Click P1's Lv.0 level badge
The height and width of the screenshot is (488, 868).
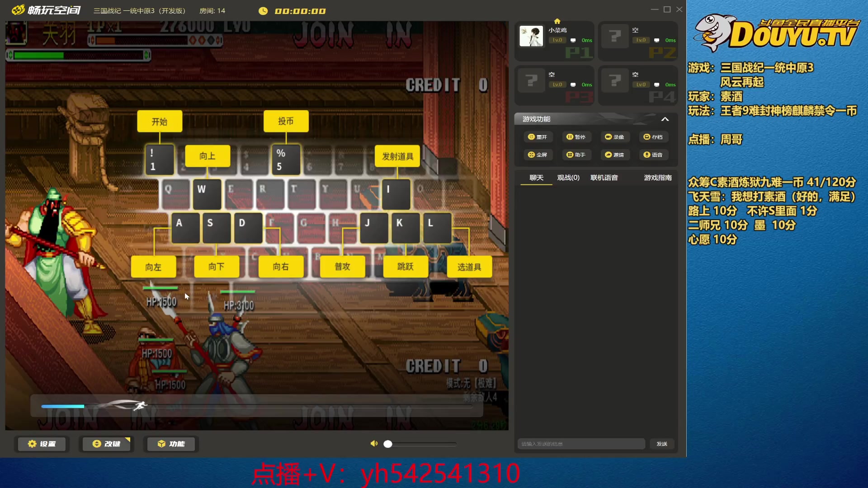tap(557, 40)
